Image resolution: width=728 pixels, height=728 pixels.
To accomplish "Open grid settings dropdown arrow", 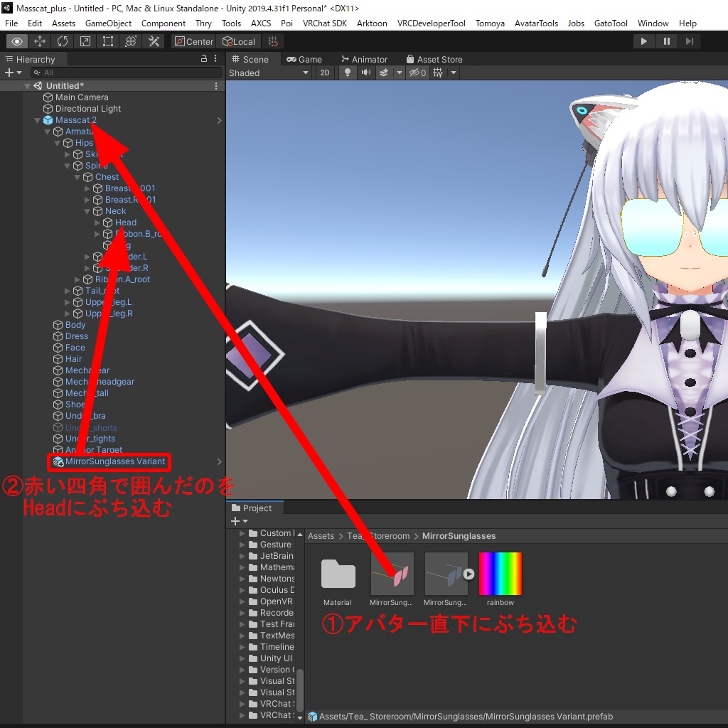I will [x=454, y=73].
